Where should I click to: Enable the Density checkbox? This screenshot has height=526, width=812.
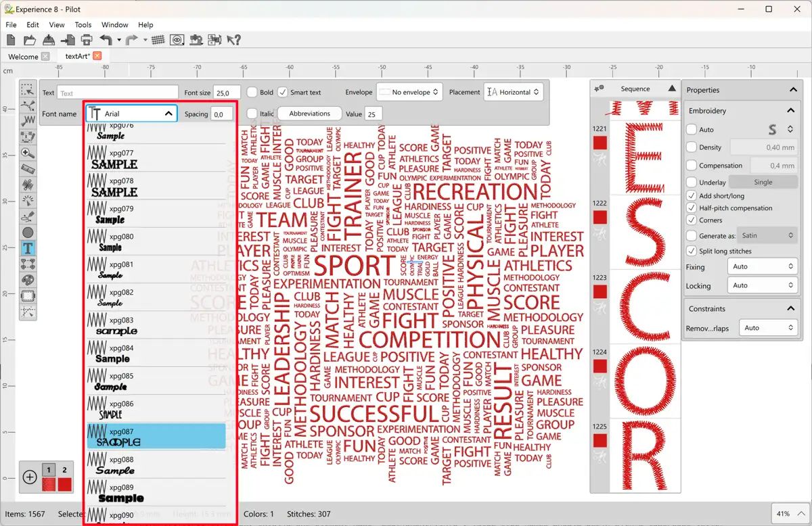(x=691, y=147)
